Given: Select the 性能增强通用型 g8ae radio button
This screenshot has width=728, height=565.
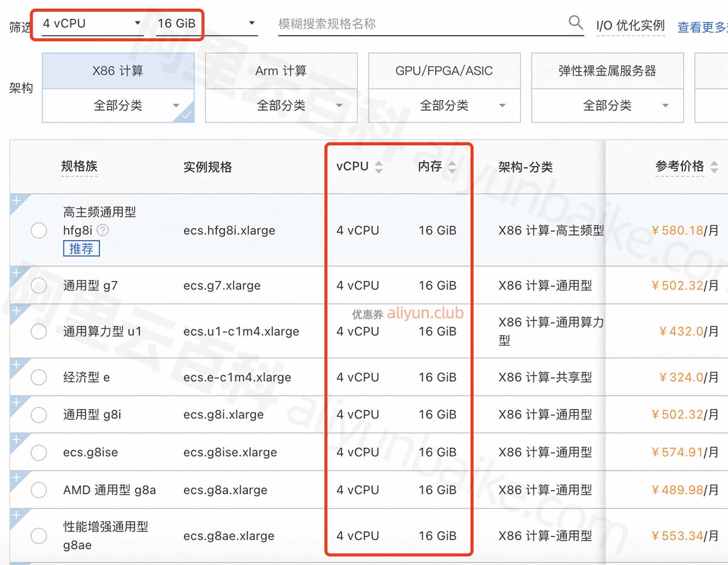Looking at the screenshot, I should [39, 536].
